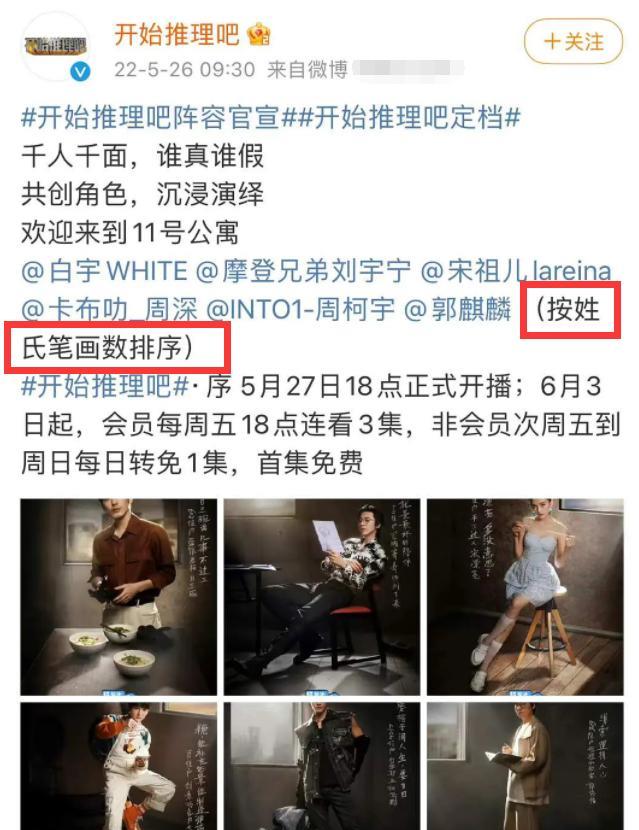This screenshot has height=830, width=639.
Task: Tap the crown member badge icon
Action: [259, 35]
